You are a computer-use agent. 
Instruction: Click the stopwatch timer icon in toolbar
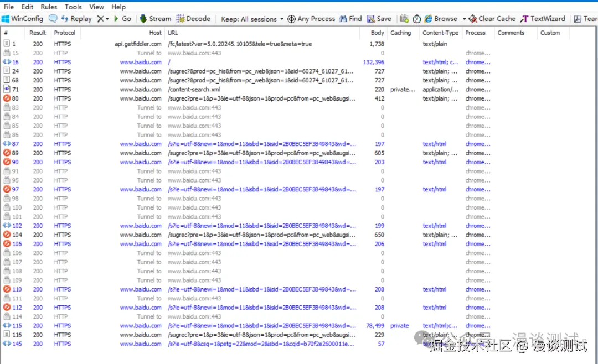pos(416,19)
